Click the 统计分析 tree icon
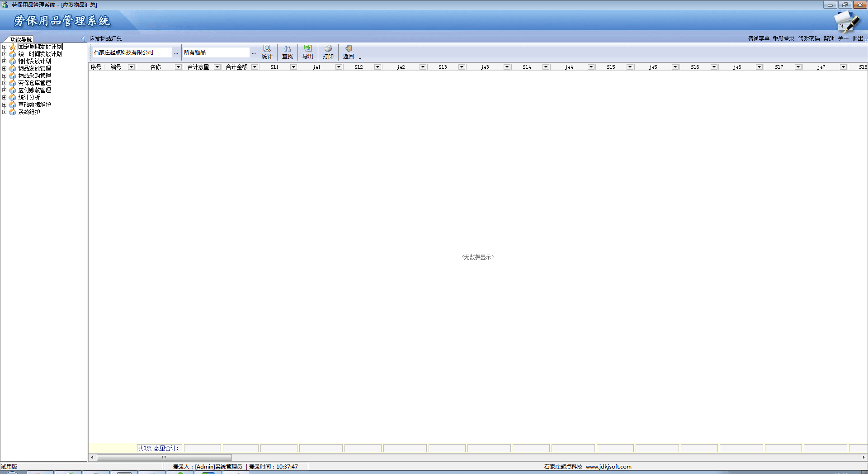Viewport: 868px width, 474px height. [13, 98]
